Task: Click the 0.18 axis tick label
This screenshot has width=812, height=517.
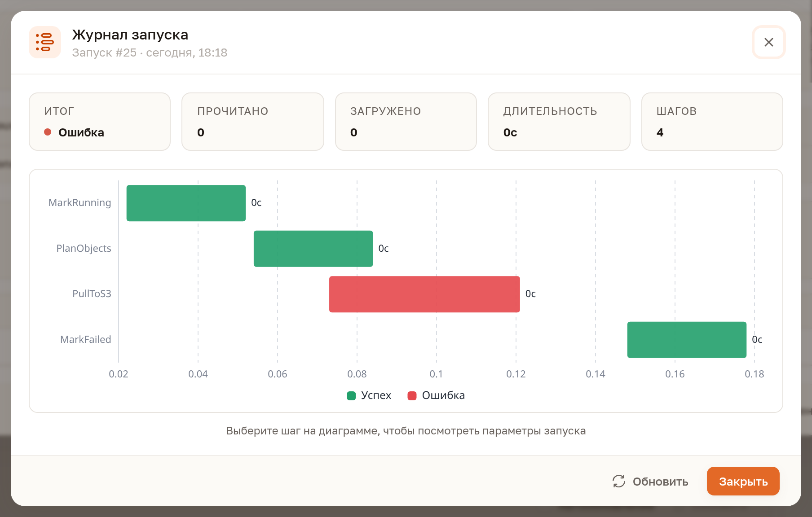Action: click(x=754, y=374)
